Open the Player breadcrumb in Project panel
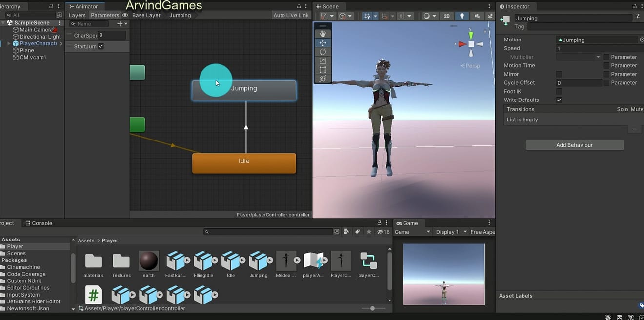This screenshot has height=320, width=644. coord(110,240)
